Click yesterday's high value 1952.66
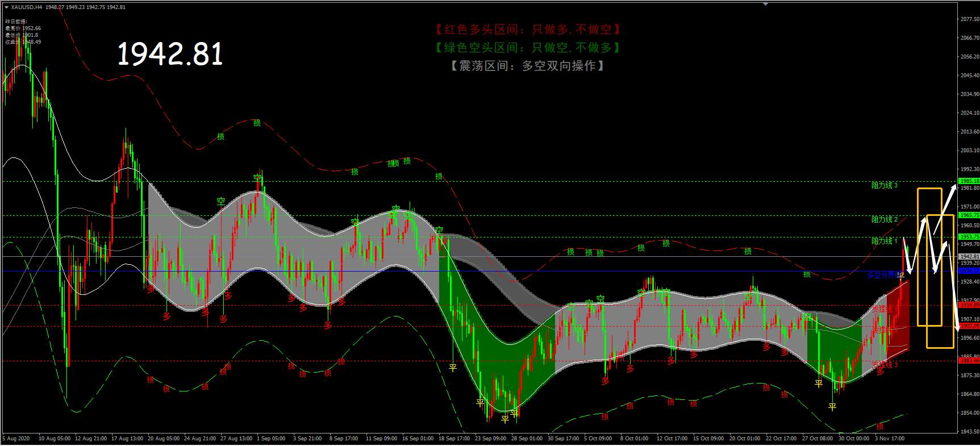This screenshot has width=980, height=446. point(32,28)
